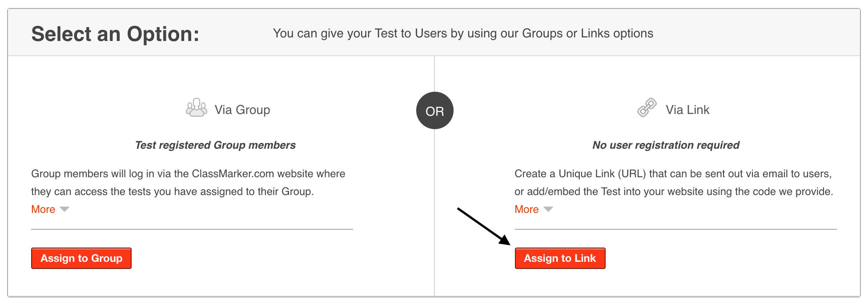Click the Via Group people icon

pos(196,108)
